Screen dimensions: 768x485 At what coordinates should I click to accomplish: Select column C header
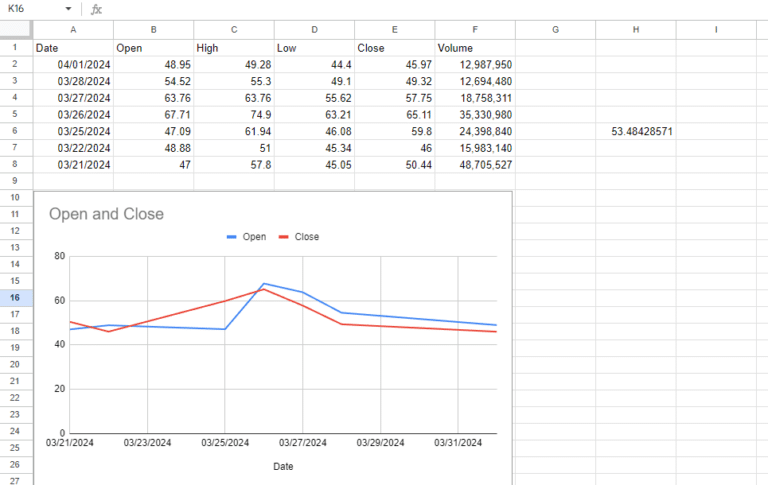coord(234,30)
